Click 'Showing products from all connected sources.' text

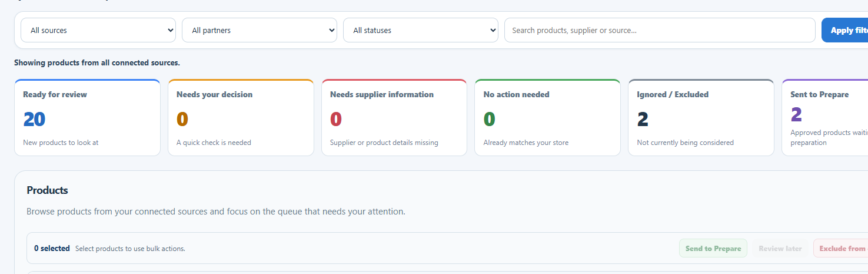click(97, 62)
